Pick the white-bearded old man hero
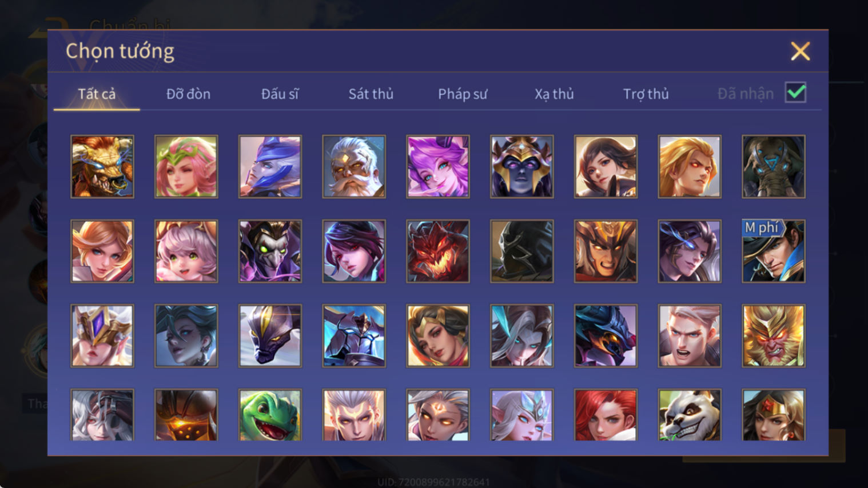 pos(354,167)
